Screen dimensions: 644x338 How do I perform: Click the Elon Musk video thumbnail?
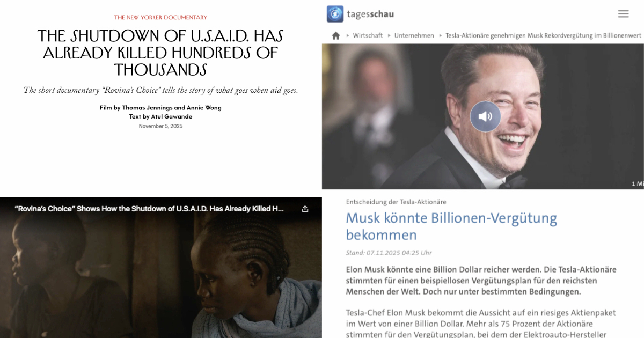point(483,116)
